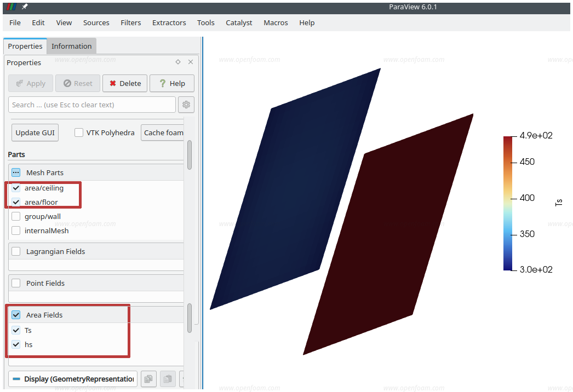Uncheck the area/ceiling mesh part
This screenshot has height=392, width=573.
pos(16,188)
